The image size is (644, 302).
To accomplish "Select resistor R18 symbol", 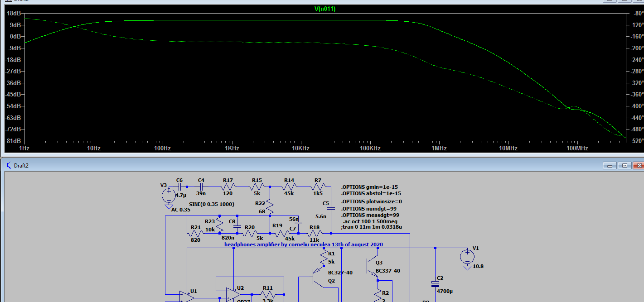I will point(315,234).
